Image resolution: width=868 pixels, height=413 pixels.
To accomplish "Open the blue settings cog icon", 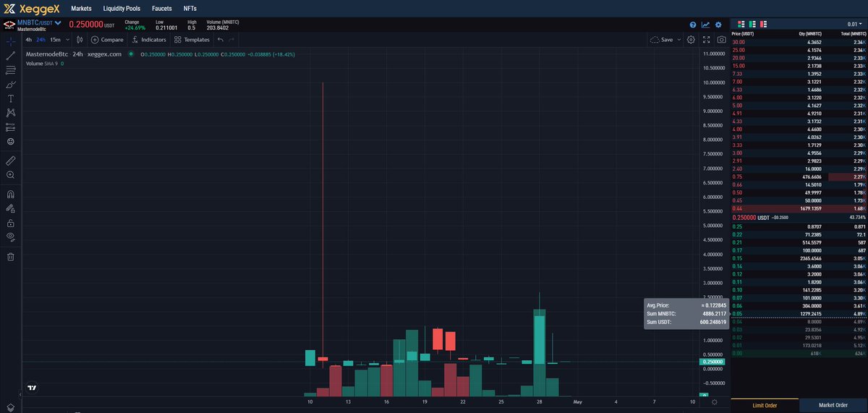I will pyautogui.click(x=718, y=25).
